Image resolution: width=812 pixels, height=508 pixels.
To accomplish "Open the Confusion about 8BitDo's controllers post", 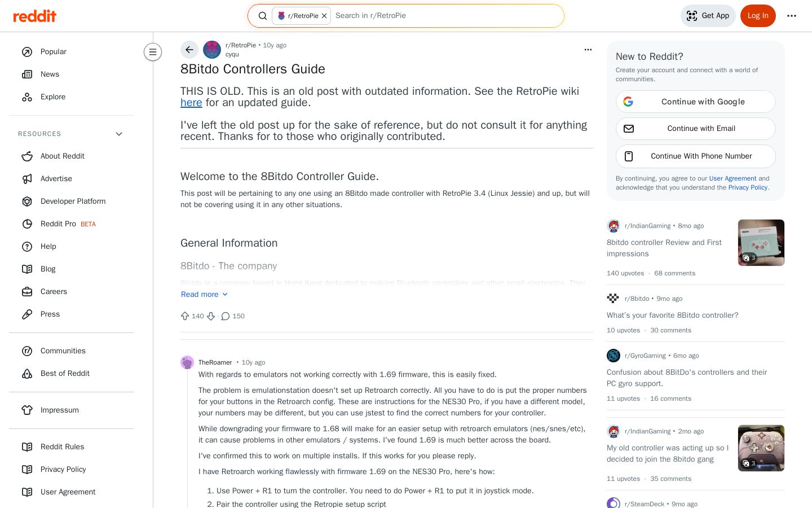I will tap(687, 378).
